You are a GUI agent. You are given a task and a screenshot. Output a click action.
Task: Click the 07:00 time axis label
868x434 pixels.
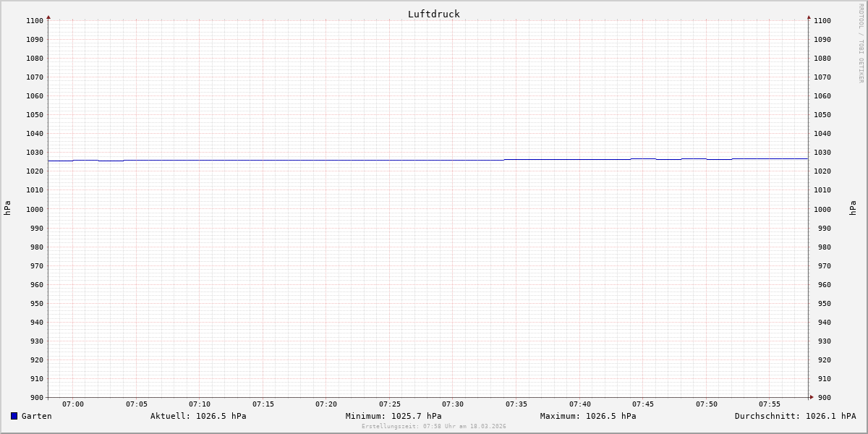pyautogui.click(x=73, y=404)
